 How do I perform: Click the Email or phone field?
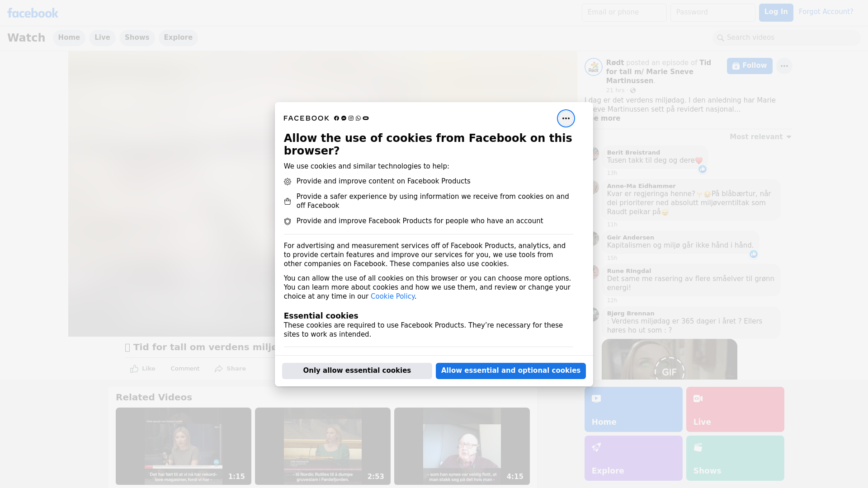point(624,12)
